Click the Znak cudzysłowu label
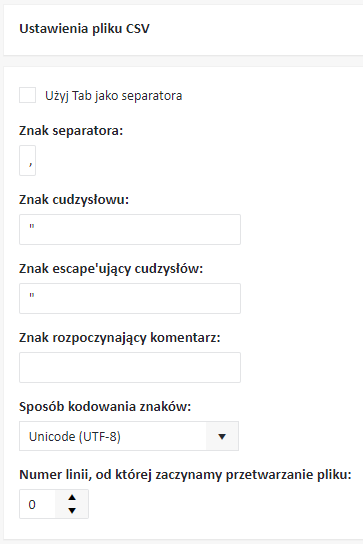 point(74,199)
